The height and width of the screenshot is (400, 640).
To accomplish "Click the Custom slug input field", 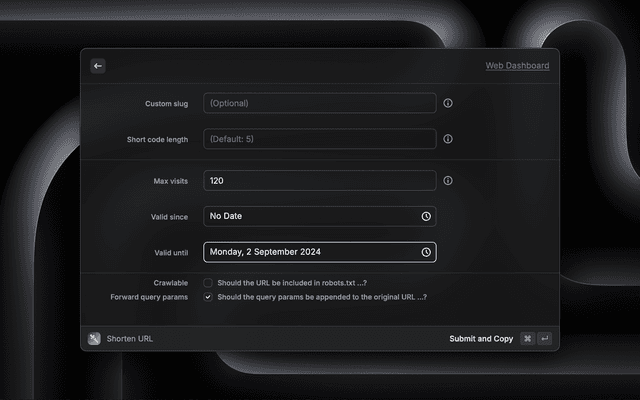I will coord(319,103).
